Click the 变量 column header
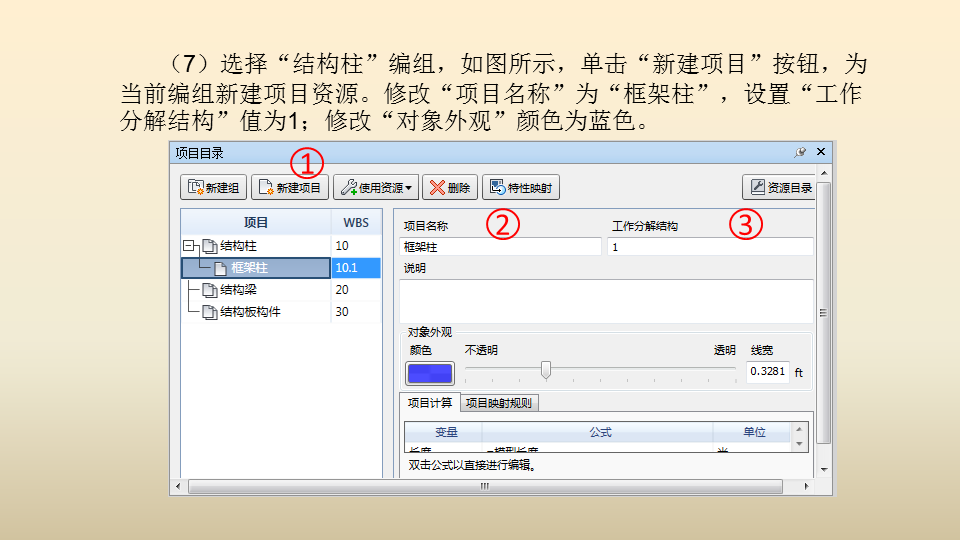The height and width of the screenshot is (540, 960). (446, 432)
